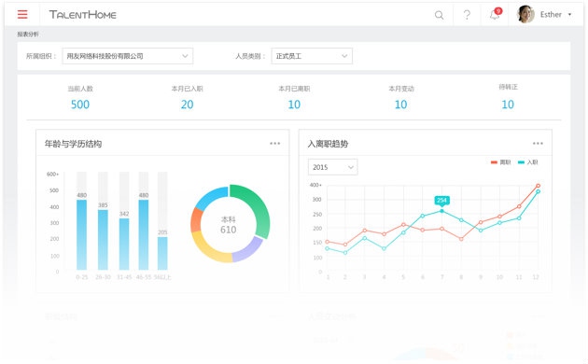Click the 46-55 age bar
This screenshot has width=588, height=364.
[x=144, y=234]
